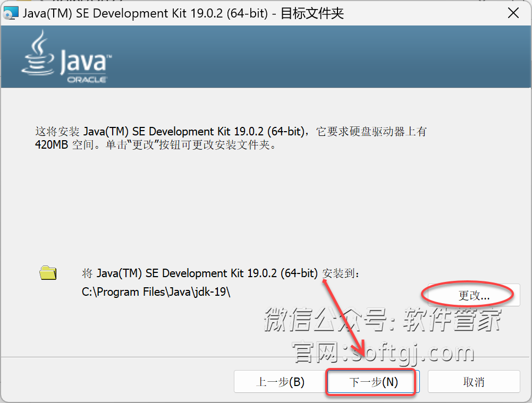The image size is (532, 403).
Task: Click the 下一步(N) button
Action: click(x=373, y=382)
